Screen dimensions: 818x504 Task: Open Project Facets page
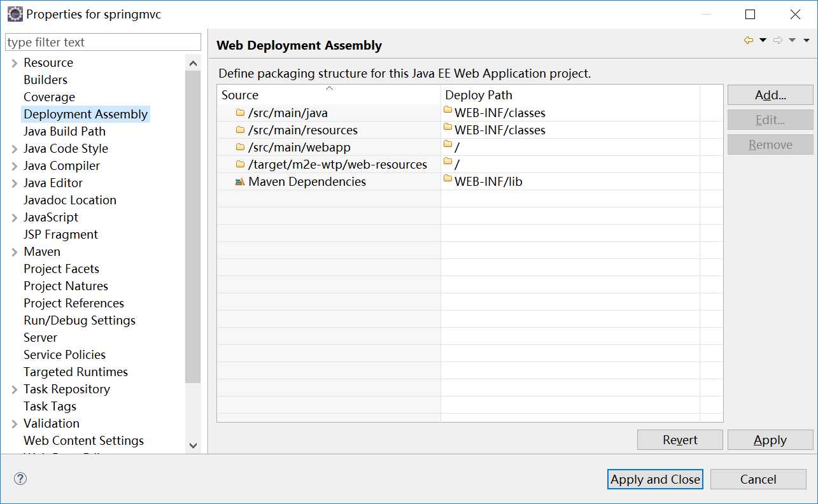(x=61, y=269)
